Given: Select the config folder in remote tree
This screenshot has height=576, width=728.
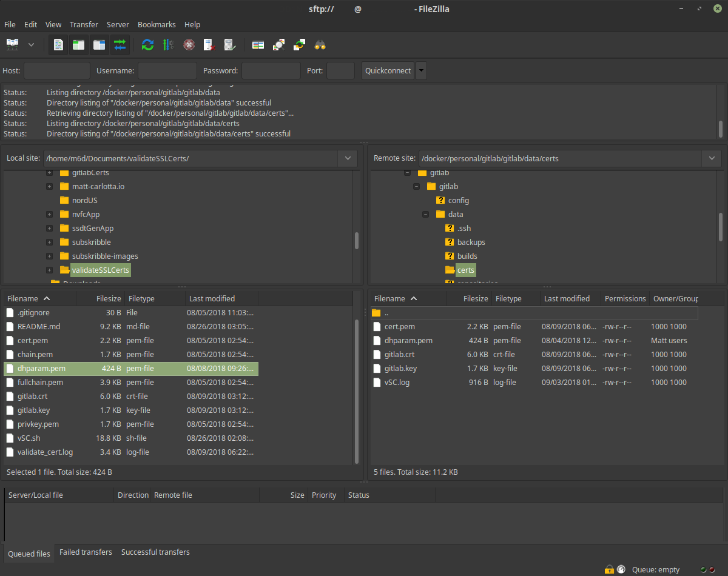Looking at the screenshot, I should 459,200.
